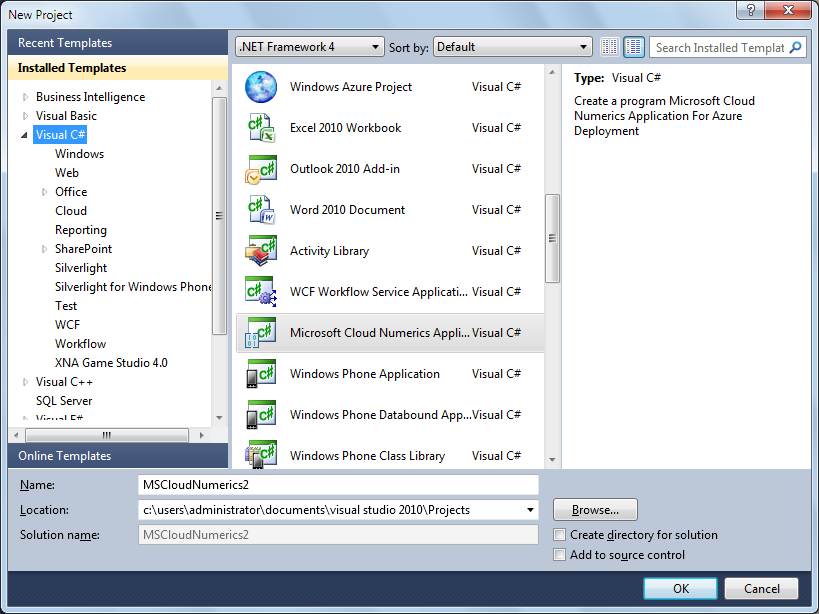This screenshot has width=819, height=614.
Task: Close the New Project dialog window
Action: 789,10
